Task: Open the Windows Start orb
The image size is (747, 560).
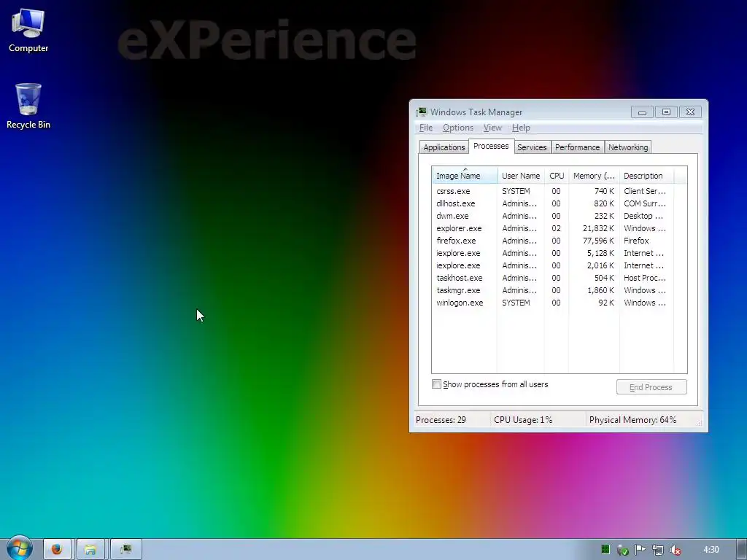Action: pyautogui.click(x=19, y=548)
